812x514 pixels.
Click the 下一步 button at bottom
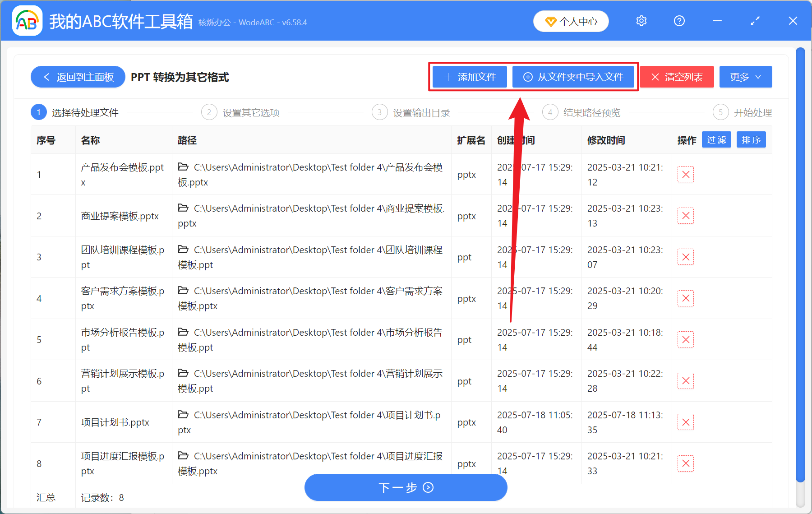pos(406,487)
